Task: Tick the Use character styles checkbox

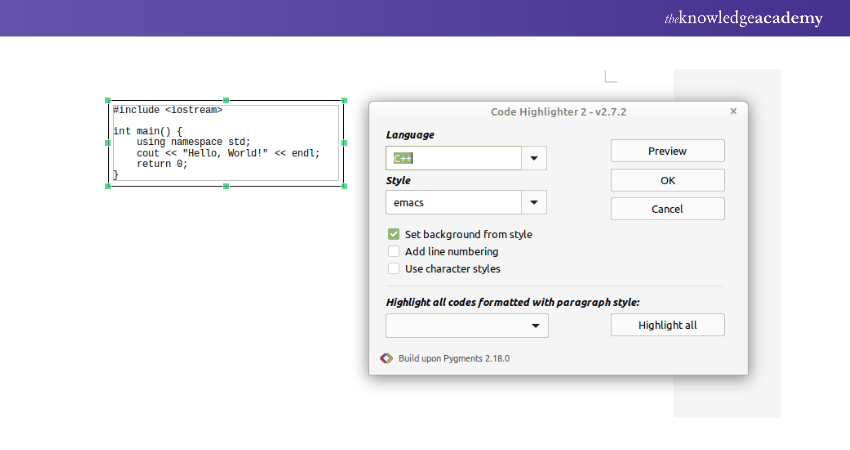Action: [394, 268]
